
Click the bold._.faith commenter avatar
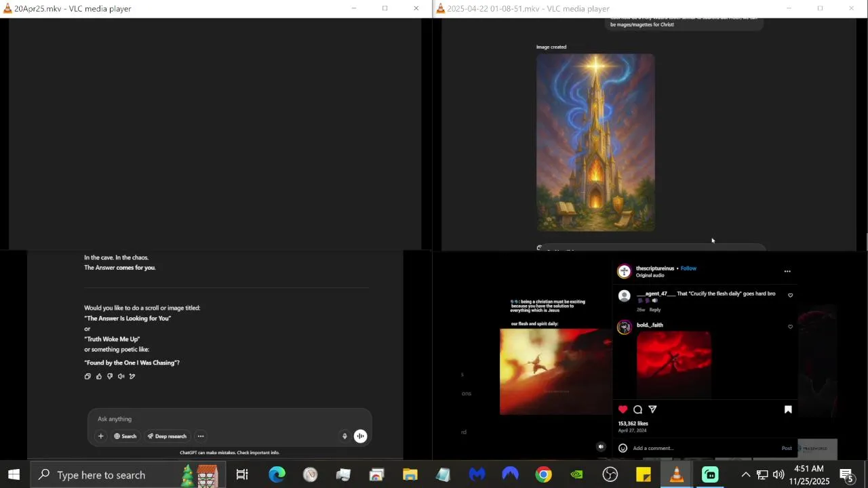click(x=624, y=327)
